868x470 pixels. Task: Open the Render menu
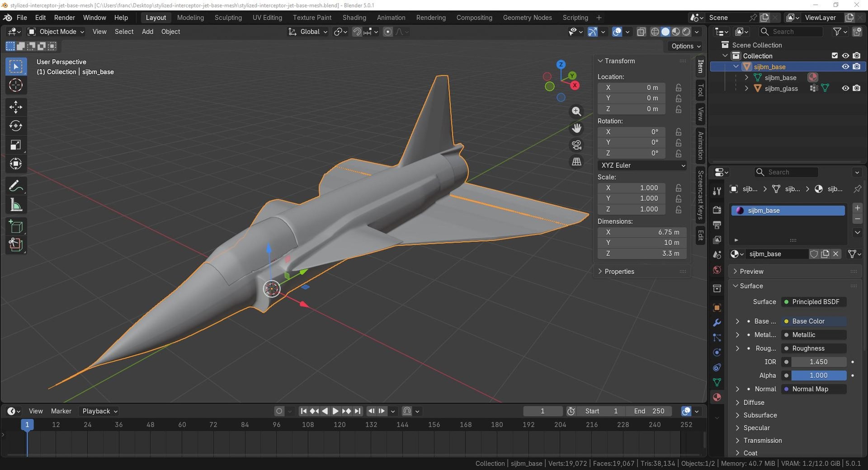coord(64,18)
